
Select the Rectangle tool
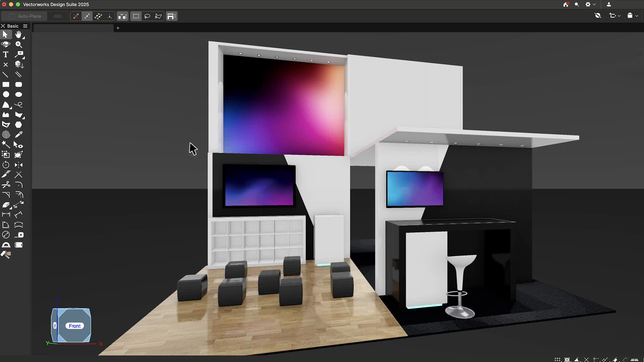coord(6,85)
